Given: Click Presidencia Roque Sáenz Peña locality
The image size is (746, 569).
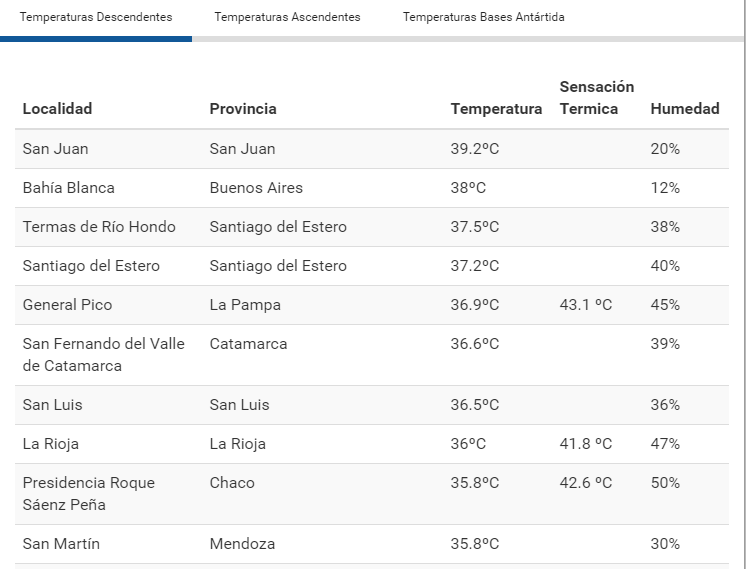Looking at the screenshot, I should [x=88, y=494].
